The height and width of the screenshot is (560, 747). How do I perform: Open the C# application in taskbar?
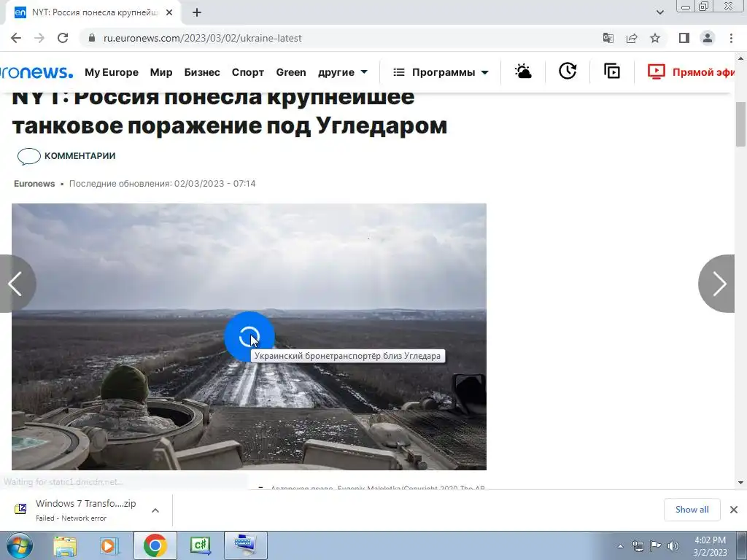click(201, 545)
